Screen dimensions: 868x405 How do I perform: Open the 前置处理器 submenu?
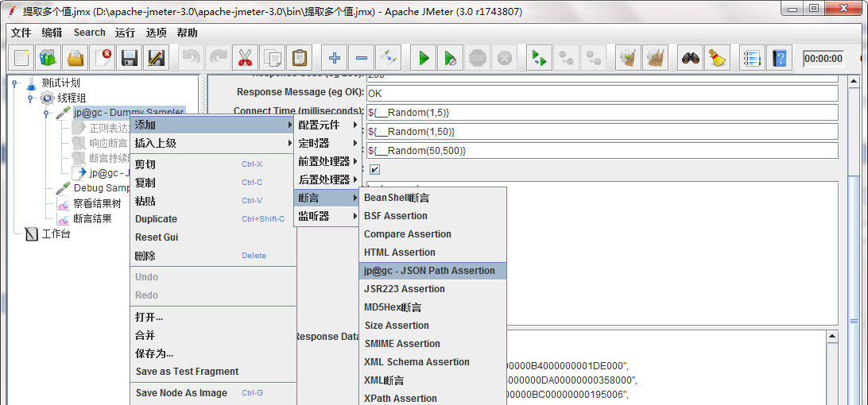click(327, 161)
